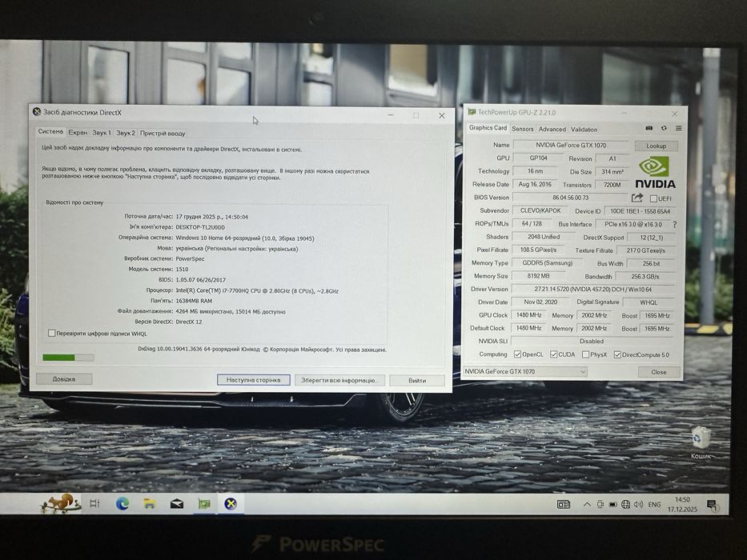The height and width of the screenshot is (560, 747).
Task: Click the Lookup button in GPU-Z
Action: tap(656, 146)
